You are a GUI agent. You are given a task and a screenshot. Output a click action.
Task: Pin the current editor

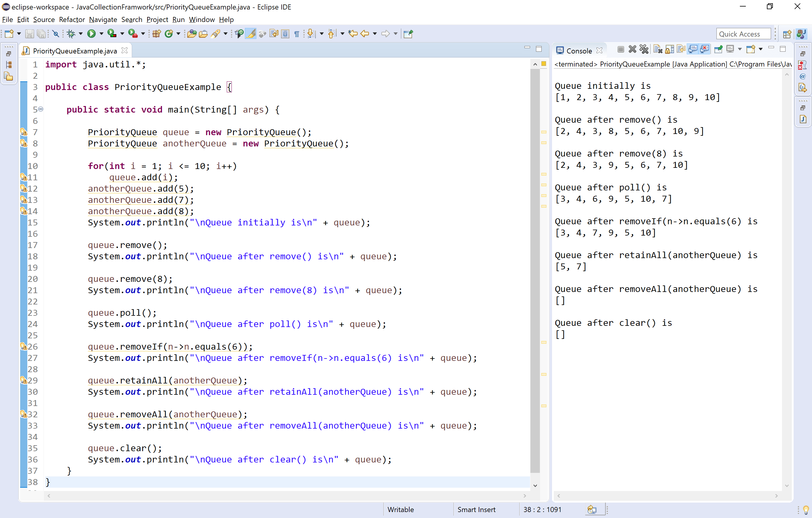(408, 33)
